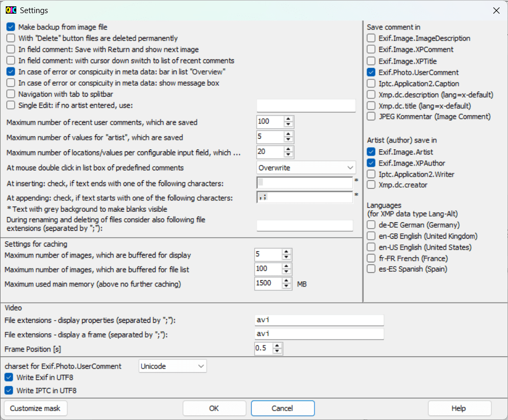Viewport: 508px width, 420px height.
Task: Enable Exif.Image.XPComment save option
Action: tap(371, 49)
